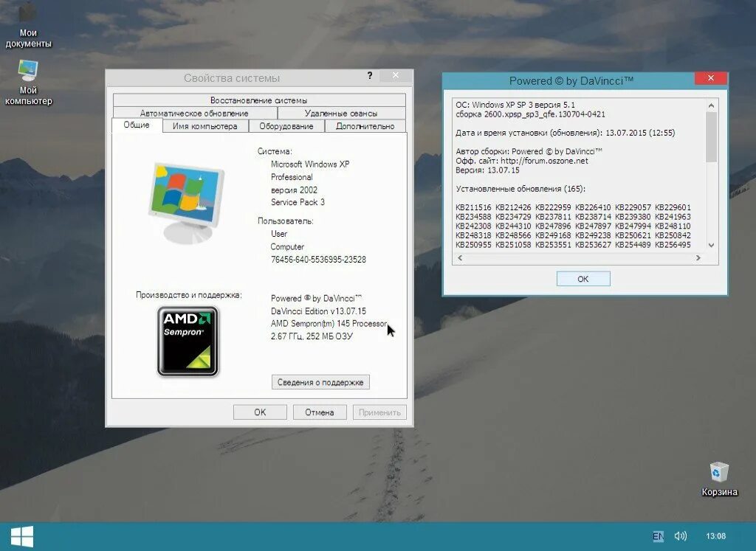Click the EN language indicator in tray
This screenshot has width=756, height=551.
tap(658, 536)
